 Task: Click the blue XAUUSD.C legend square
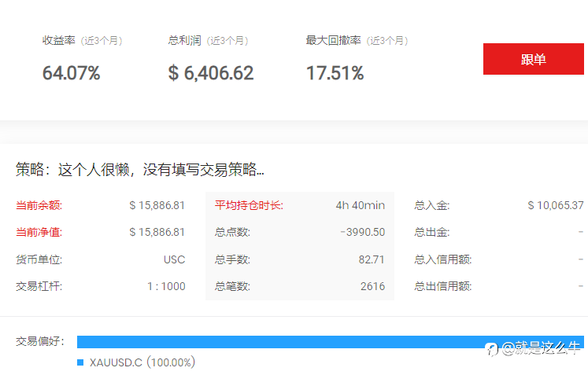pyautogui.click(x=80, y=362)
